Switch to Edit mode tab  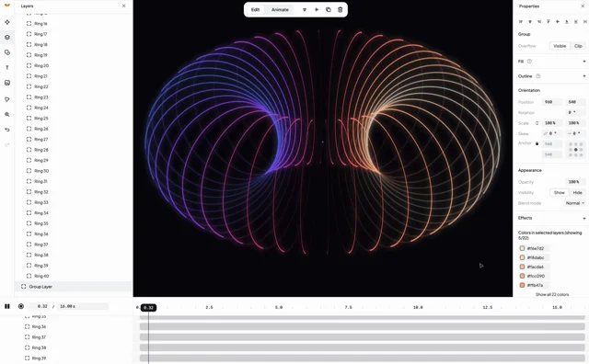coord(256,10)
